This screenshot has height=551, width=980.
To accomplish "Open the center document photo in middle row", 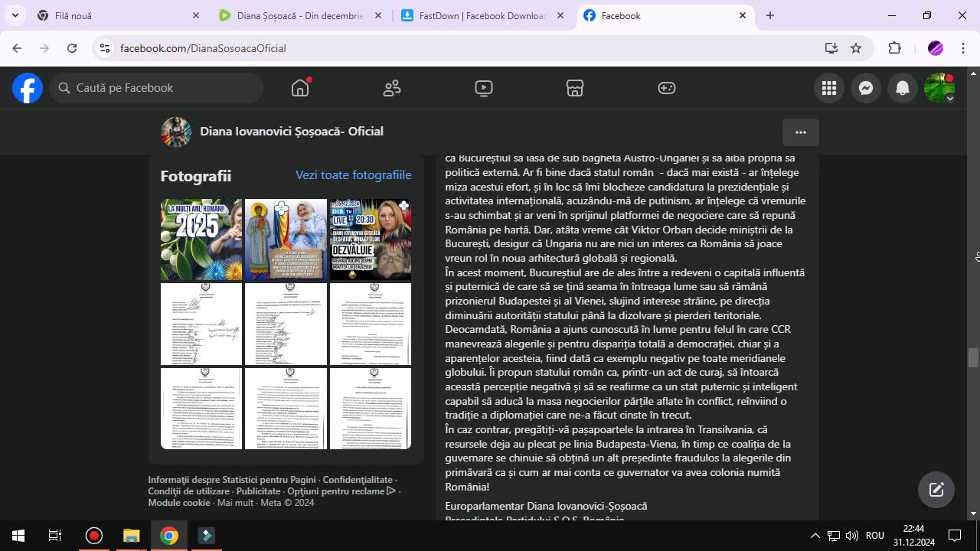I will (286, 324).
